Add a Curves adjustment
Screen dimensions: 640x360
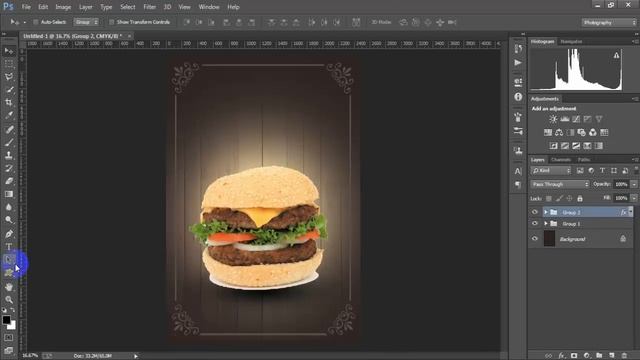576,119
